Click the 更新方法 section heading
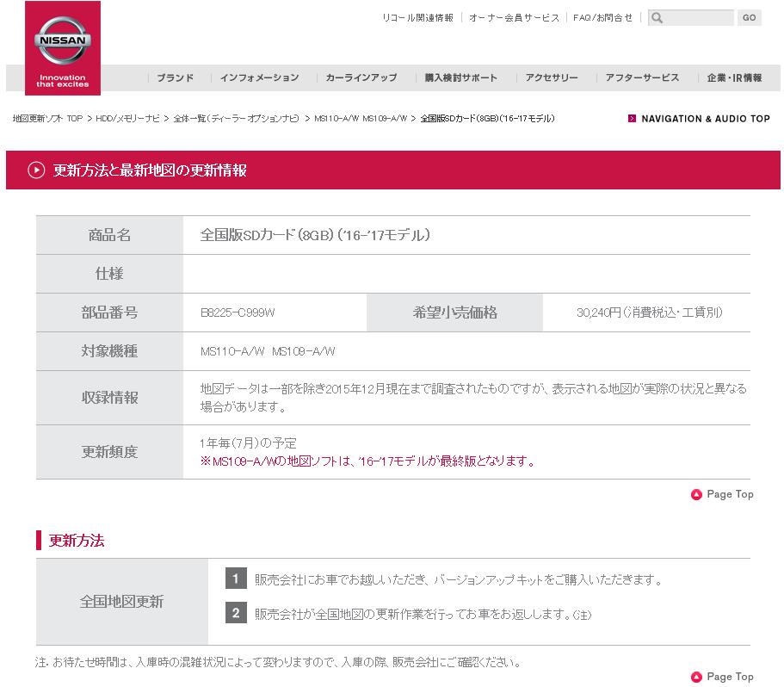The width and height of the screenshot is (784, 687). pyautogui.click(x=77, y=541)
